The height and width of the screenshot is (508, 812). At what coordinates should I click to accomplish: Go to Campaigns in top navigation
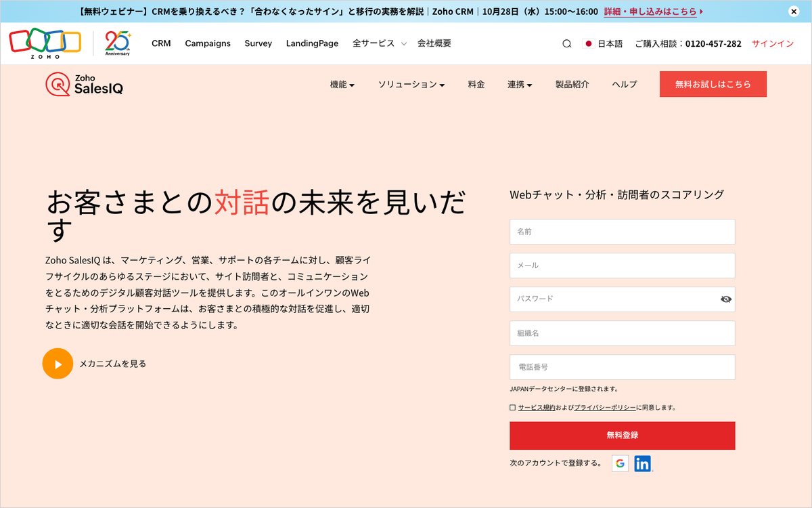pos(208,43)
